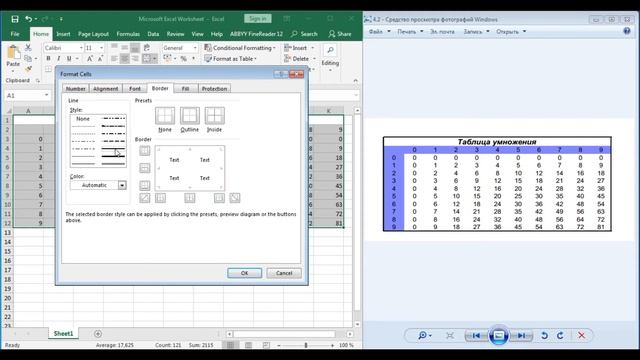The width and height of the screenshot is (640, 360).
Task: Adjust the zoom slider in the status bar
Action: point(305,345)
